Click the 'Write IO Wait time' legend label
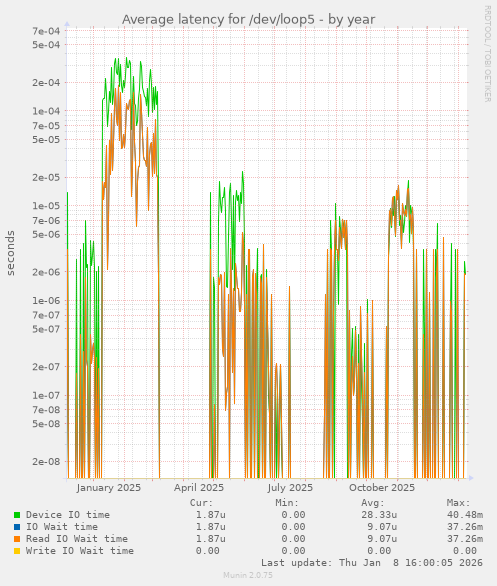 click(x=80, y=550)
